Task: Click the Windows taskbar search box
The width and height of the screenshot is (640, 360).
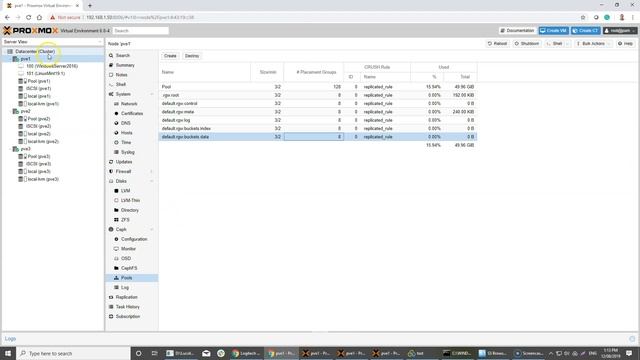Action: pos(73,353)
